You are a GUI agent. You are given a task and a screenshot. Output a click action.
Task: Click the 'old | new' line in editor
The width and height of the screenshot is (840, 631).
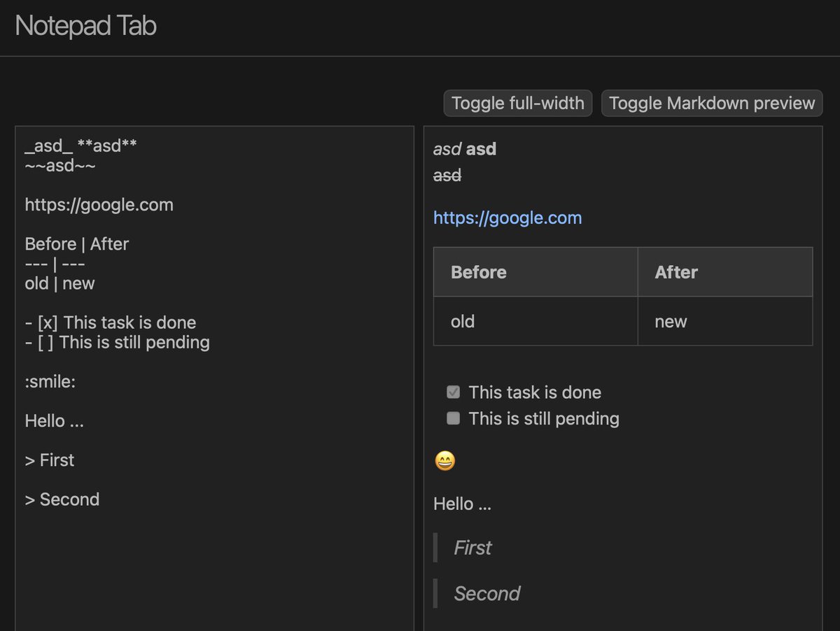59,283
